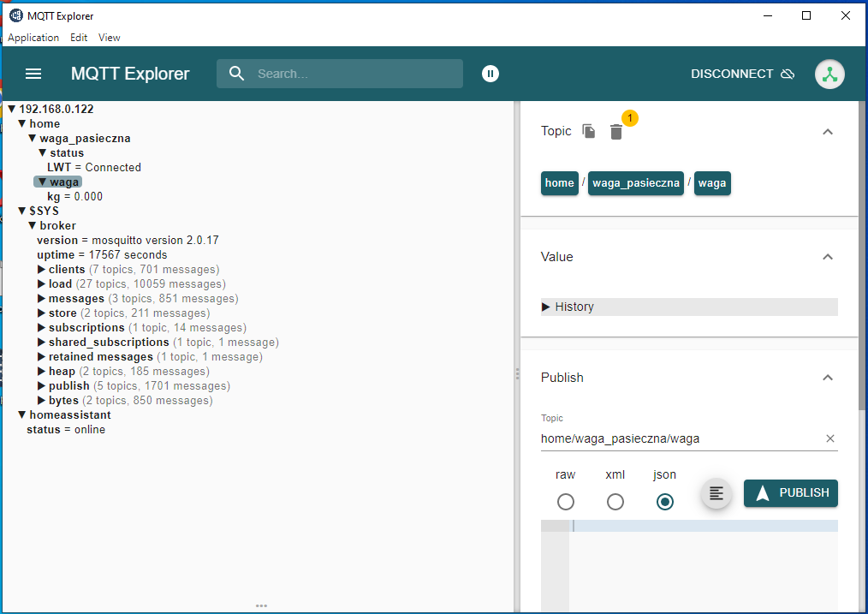Expand the bytes topic node
The width and height of the screenshot is (868, 614).
point(42,400)
